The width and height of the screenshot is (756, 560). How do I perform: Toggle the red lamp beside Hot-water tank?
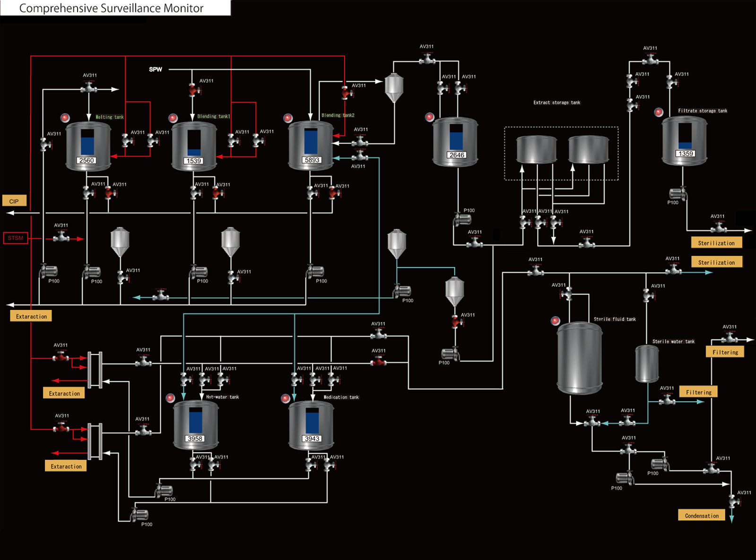[171, 398]
